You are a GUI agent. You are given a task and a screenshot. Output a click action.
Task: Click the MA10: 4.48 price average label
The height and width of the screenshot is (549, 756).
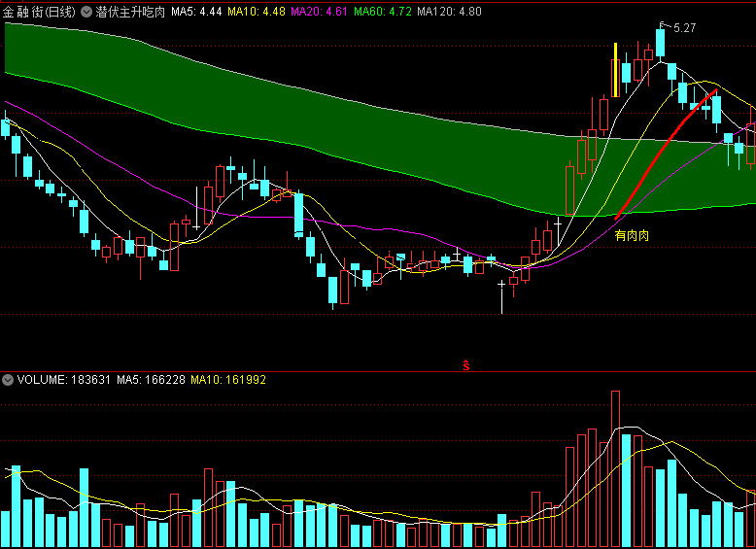tap(257, 12)
